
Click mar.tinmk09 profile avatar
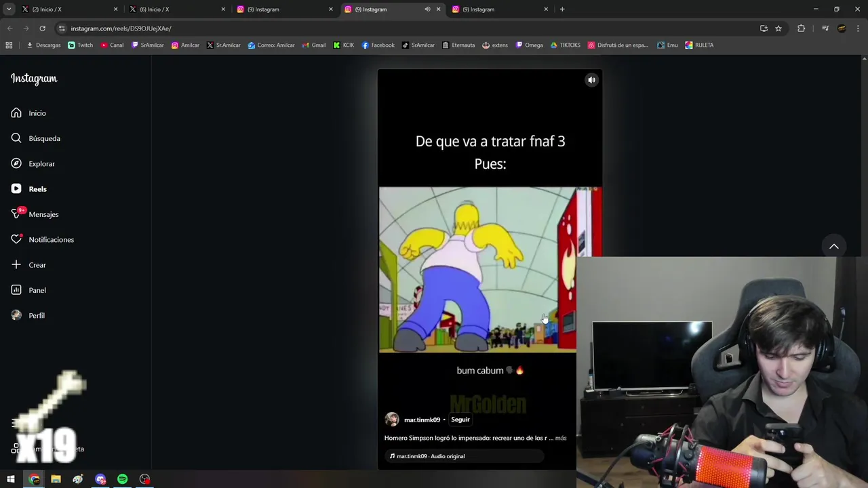coord(392,420)
